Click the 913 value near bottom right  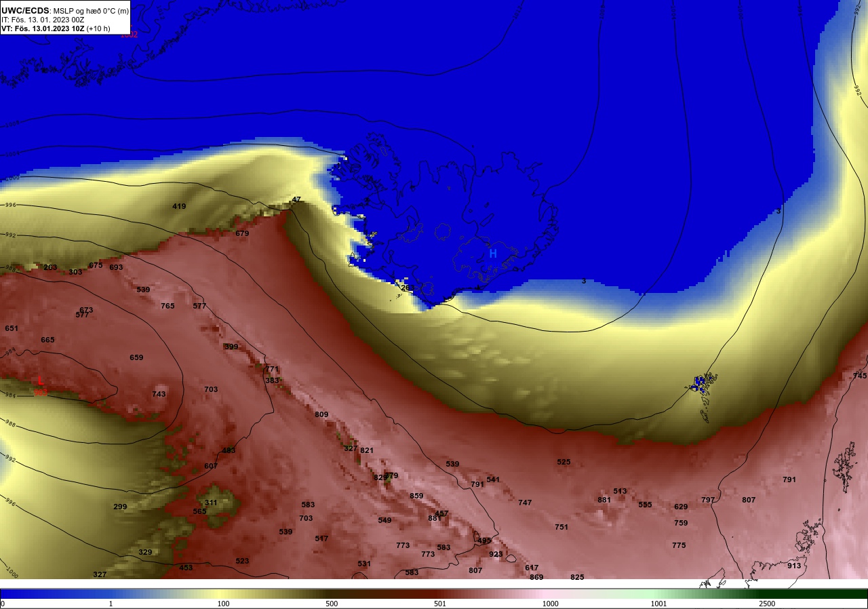[794, 566]
